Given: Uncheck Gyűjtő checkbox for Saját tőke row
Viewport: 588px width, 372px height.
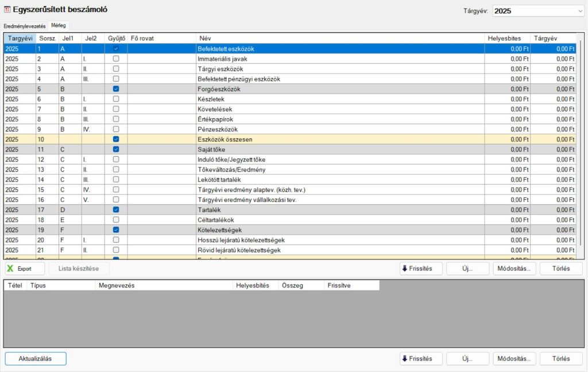Looking at the screenshot, I should [x=116, y=149].
